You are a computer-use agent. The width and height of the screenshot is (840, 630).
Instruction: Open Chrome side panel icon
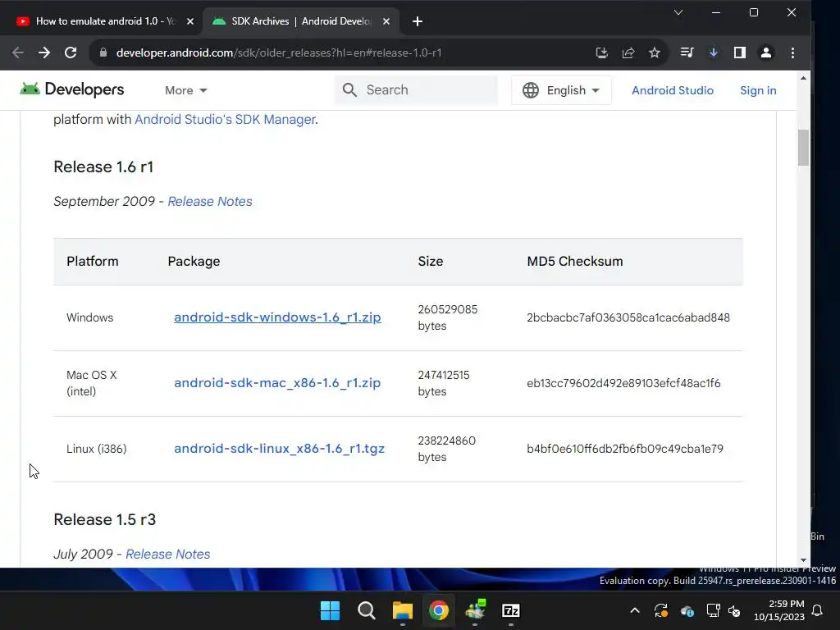point(740,52)
